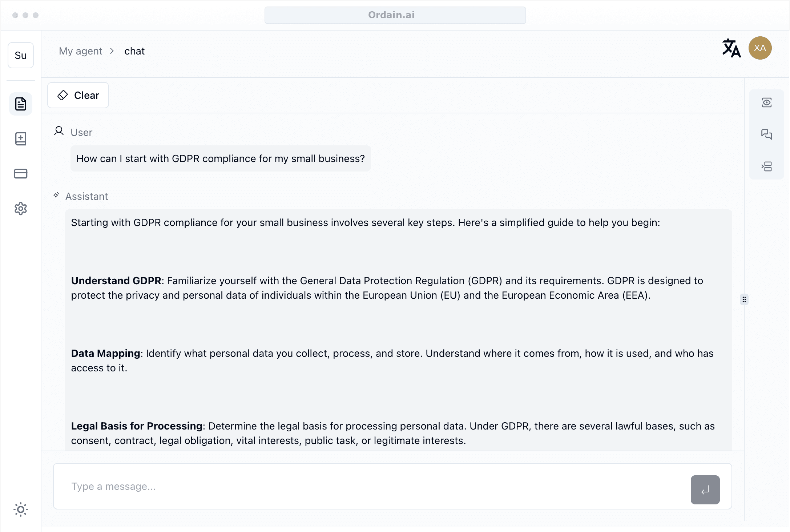
Task: Click the breadcrumb chevron separator
Action: click(112, 51)
